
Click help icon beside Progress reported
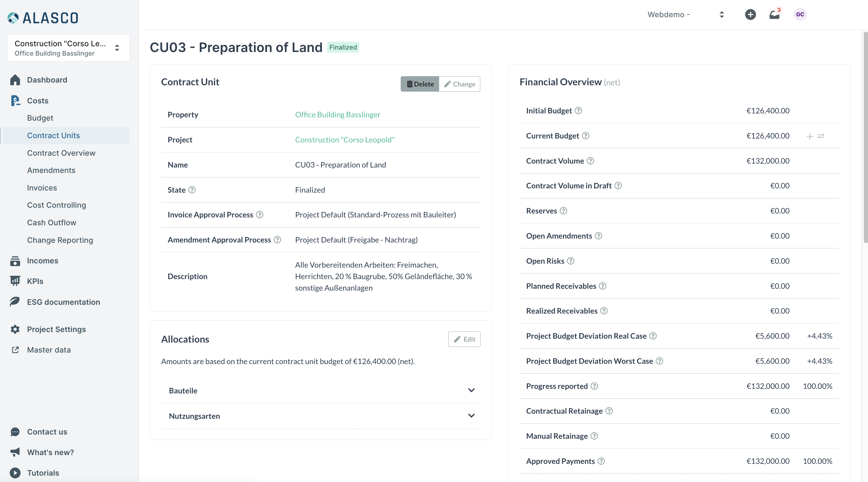point(594,386)
